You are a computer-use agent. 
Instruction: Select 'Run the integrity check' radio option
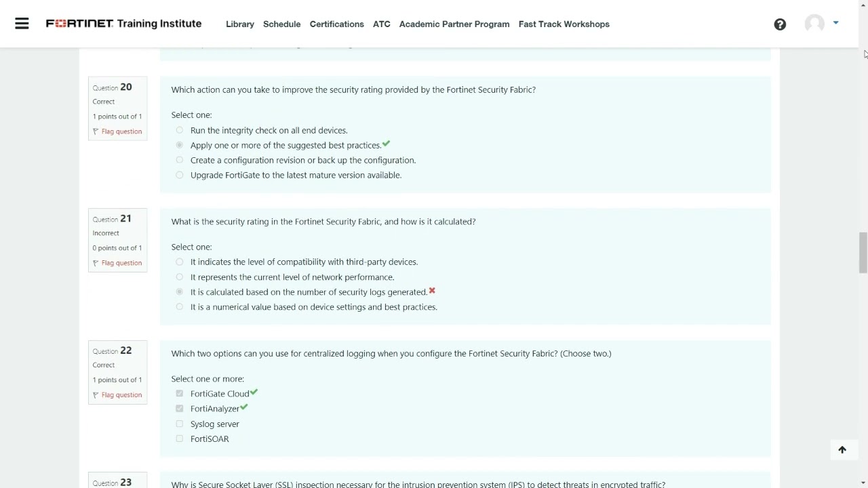click(x=180, y=130)
